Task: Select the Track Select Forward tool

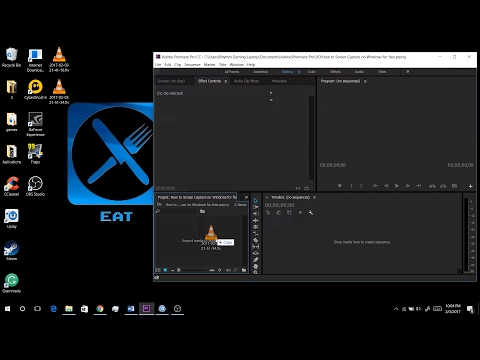Action: pyautogui.click(x=256, y=207)
